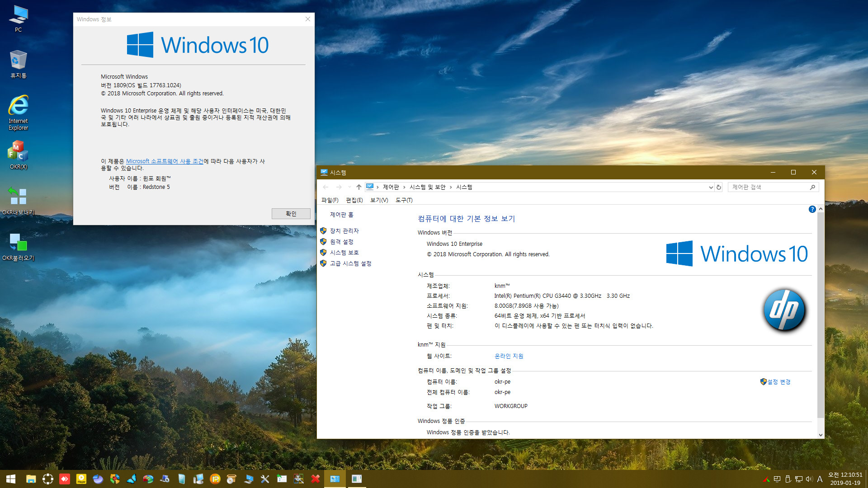The width and height of the screenshot is (868, 488).
Task: Open the box with disc taskbar icon
Action: pos(231,479)
